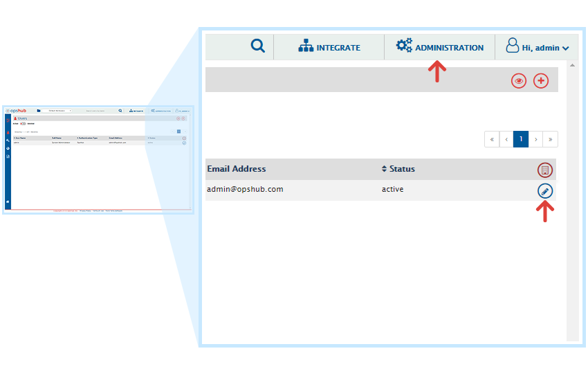Click the small opshub overview thumbnail
The height and width of the screenshot is (378, 588).
tap(98, 159)
